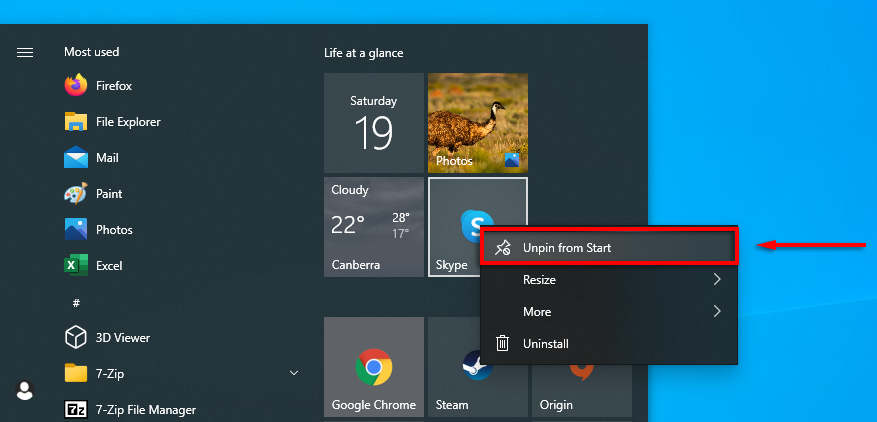Open the Mail app icon
The width and height of the screenshot is (877, 422).
76,158
